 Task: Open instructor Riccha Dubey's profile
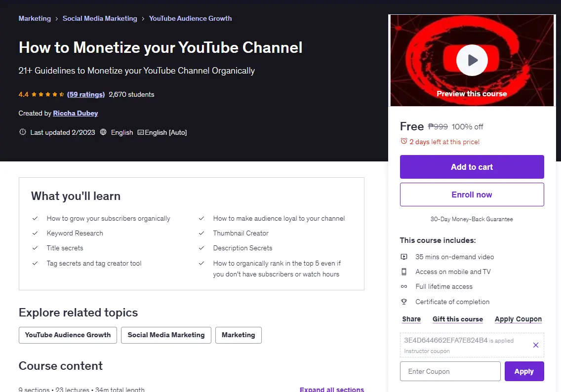(76, 113)
